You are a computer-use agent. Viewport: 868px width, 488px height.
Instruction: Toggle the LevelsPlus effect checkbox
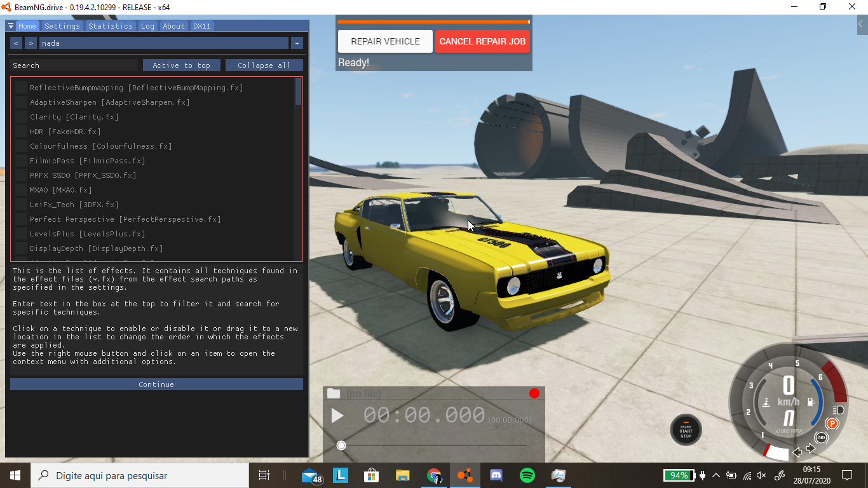21,234
